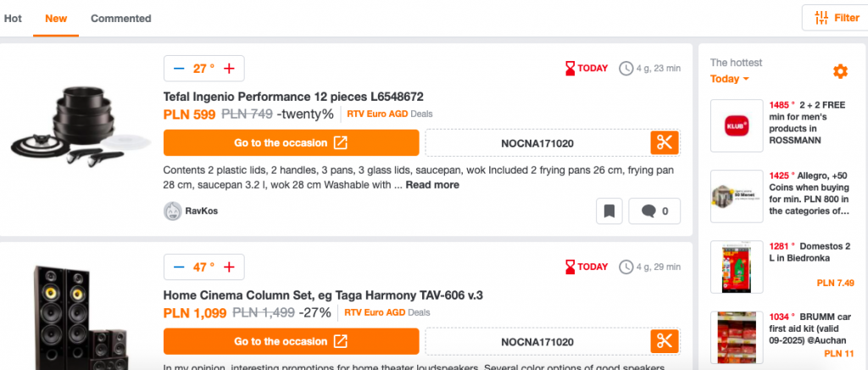Switch to the Hot tab
Screen dimensions: 868x370
click(x=13, y=19)
